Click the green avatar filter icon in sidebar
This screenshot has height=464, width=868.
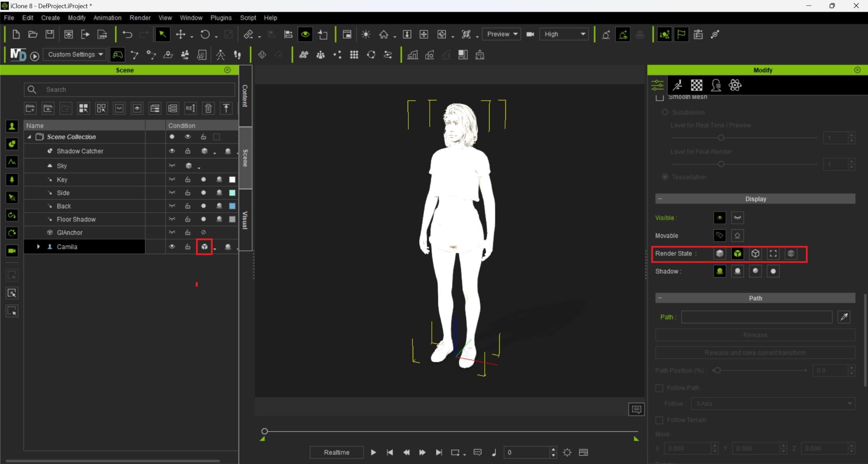click(x=12, y=126)
